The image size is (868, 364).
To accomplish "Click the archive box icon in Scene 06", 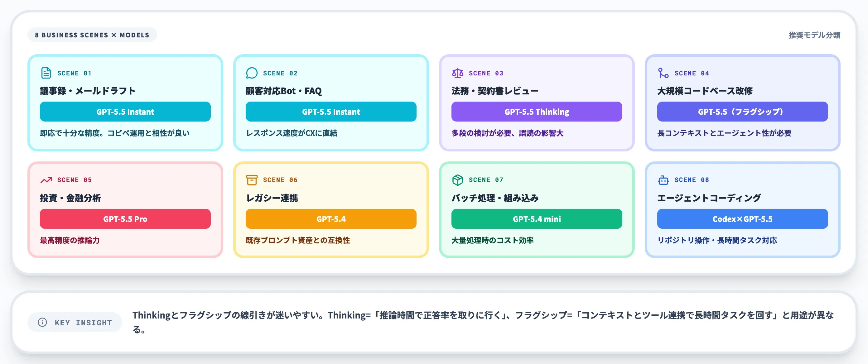I will pyautogui.click(x=252, y=180).
